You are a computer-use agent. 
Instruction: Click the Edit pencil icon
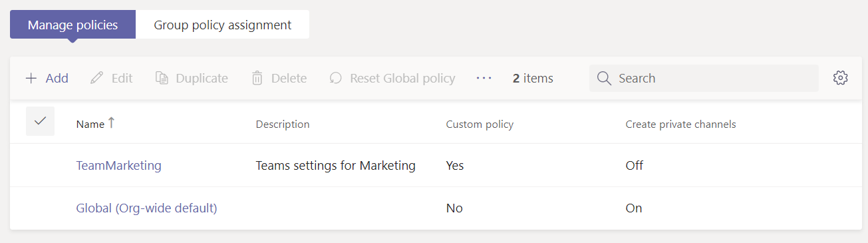click(97, 78)
